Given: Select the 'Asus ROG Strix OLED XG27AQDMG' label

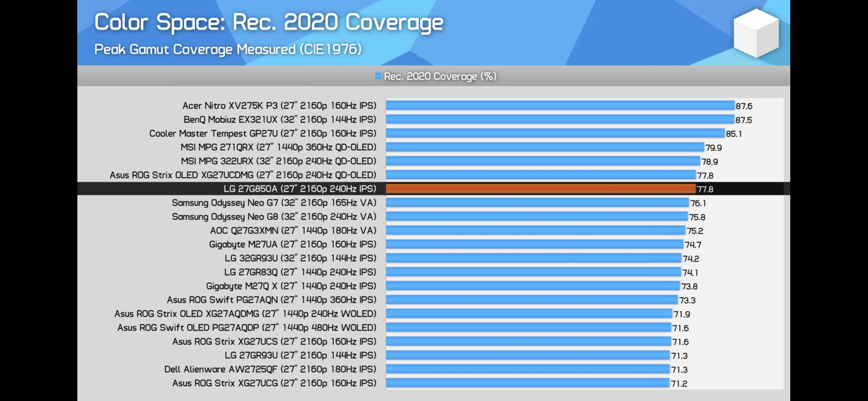Looking at the screenshot, I should (x=245, y=314).
